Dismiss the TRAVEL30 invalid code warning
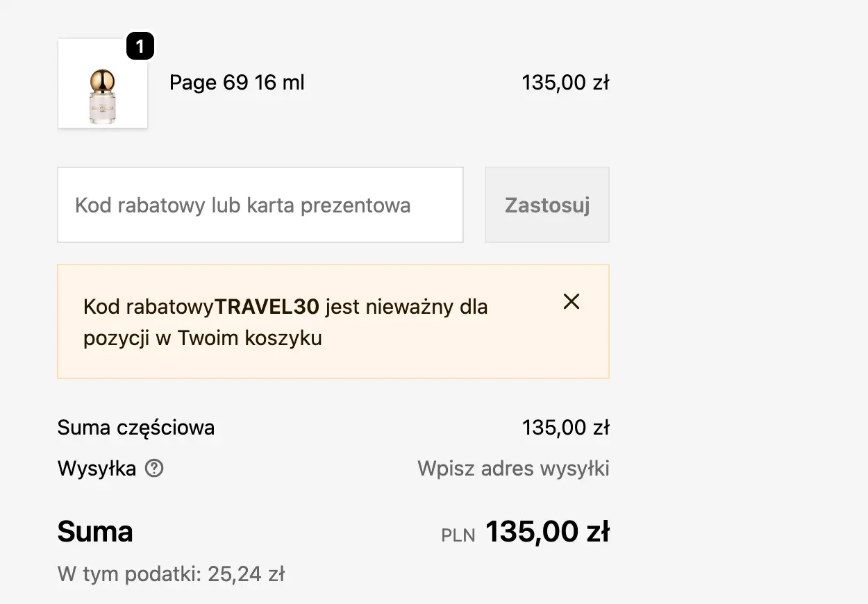 [x=571, y=301]
